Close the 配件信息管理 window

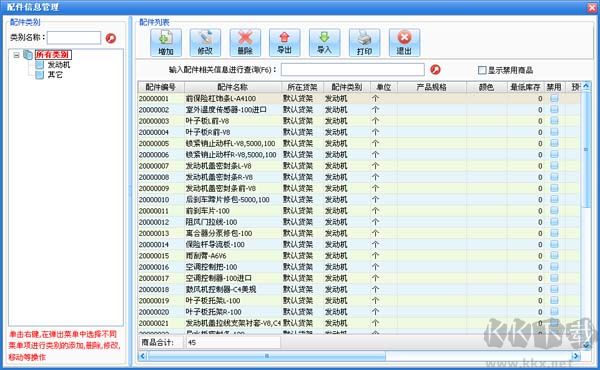pyautogui.click(x=592, y=7)
